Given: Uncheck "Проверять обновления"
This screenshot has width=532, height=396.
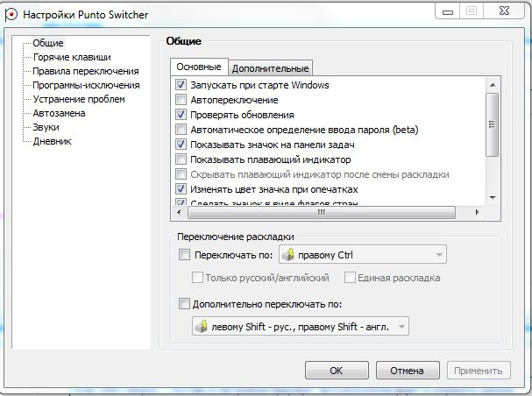Looking at the screenshot, I should tap(181, 115).
